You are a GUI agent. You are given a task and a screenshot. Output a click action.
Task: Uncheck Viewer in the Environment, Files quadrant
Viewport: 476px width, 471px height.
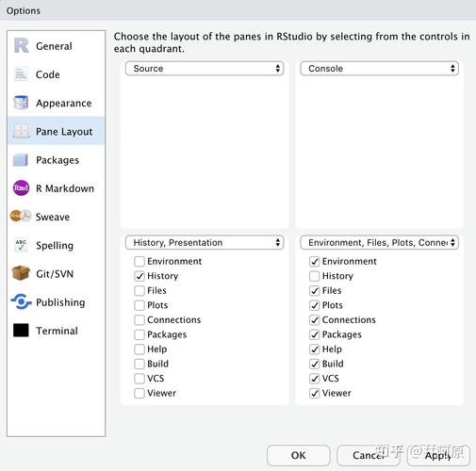pyautogui.click(x=315, y=393)
